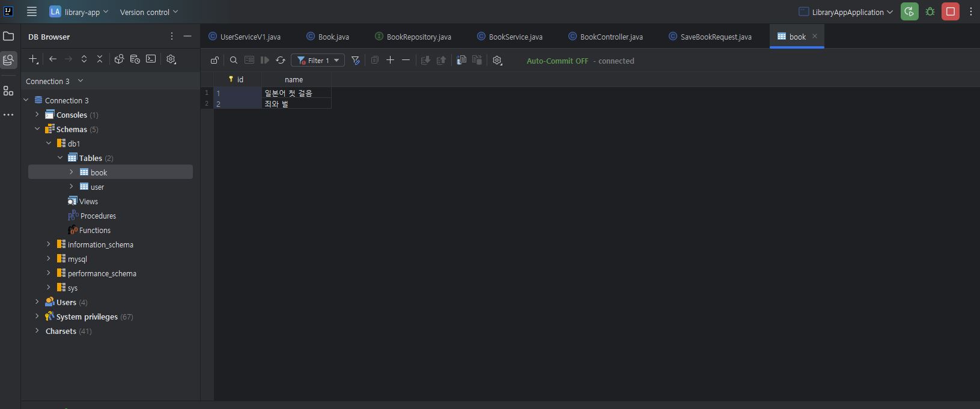Toggle DB Browser tool window in left sidebar
The image size is (980, 409).
click(8, 60)
